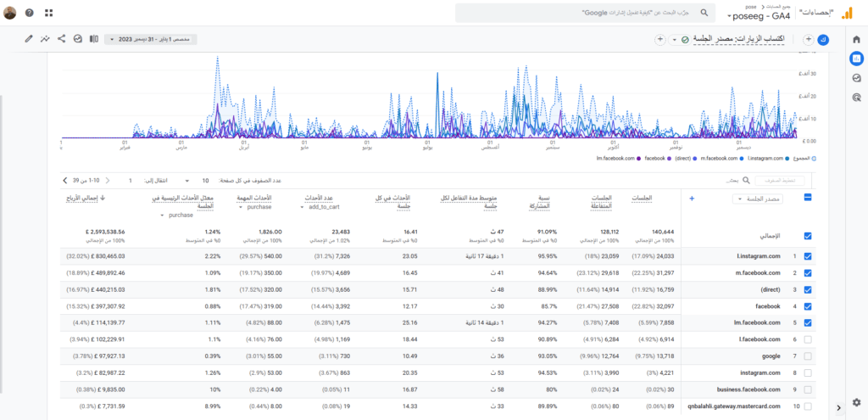Uncheck the (direct) row checkbox

pyautogui.click(x=808, y=290)
